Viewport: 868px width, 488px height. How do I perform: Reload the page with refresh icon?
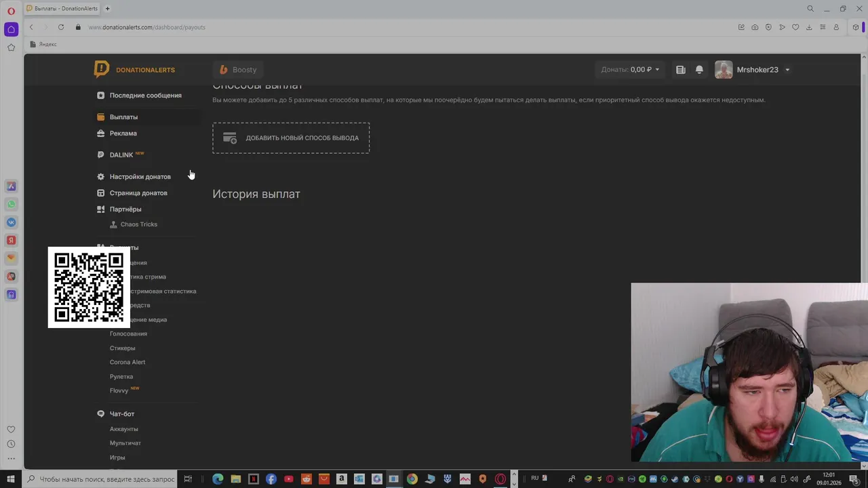tap(61, 27)
